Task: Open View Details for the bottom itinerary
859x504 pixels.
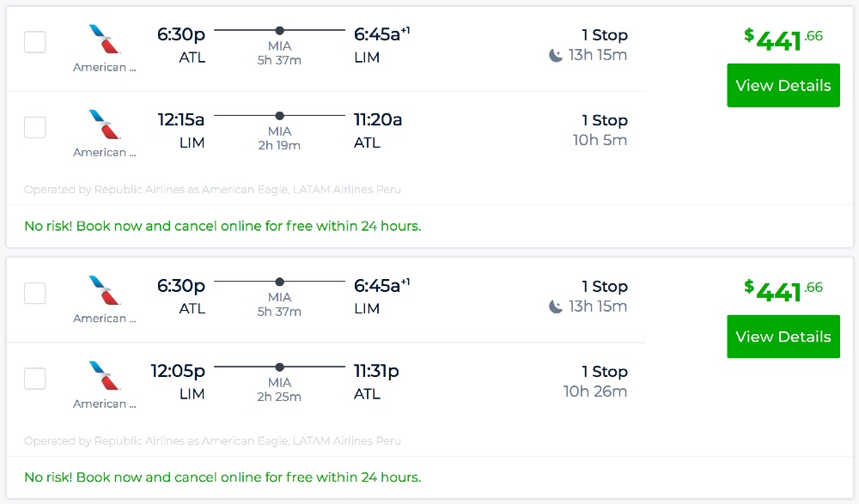Action: click(783, 337)
